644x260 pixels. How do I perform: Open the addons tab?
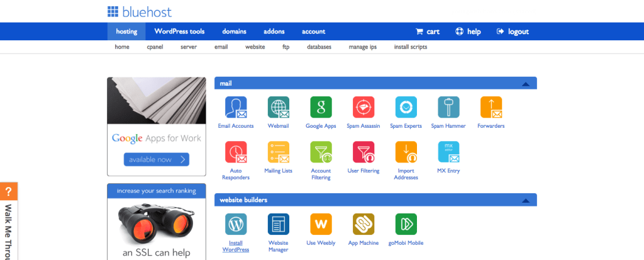coord(274,31)
